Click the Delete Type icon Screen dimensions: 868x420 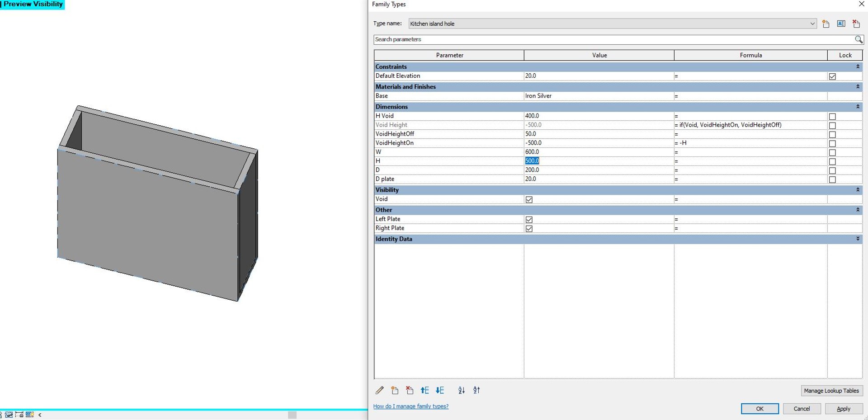[x=856, y=24]
